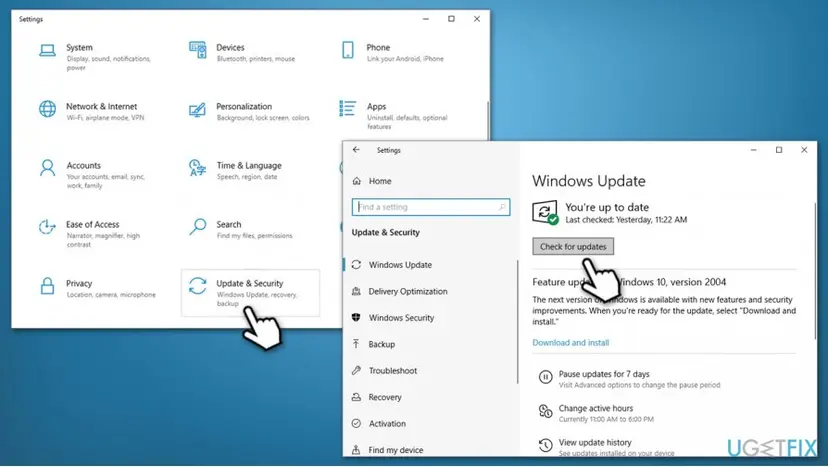Click the Windows Security shield icon
This screenshot has height=467, width=828.
(356, 317)
